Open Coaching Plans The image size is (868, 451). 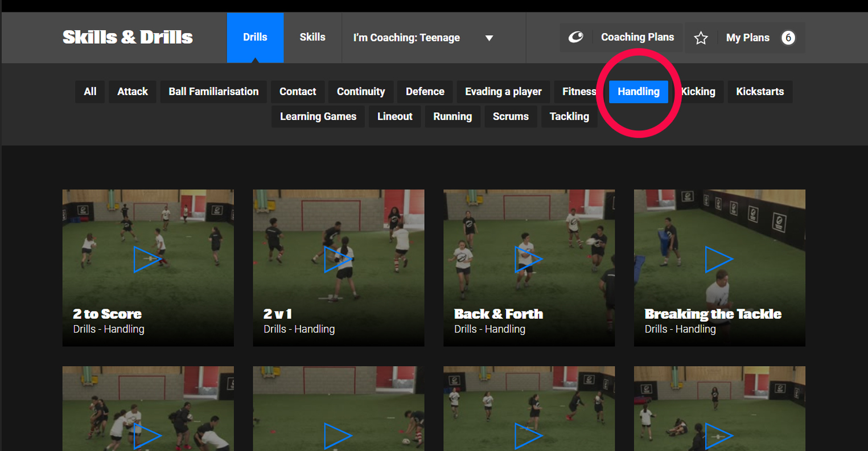tap(637, 38)
